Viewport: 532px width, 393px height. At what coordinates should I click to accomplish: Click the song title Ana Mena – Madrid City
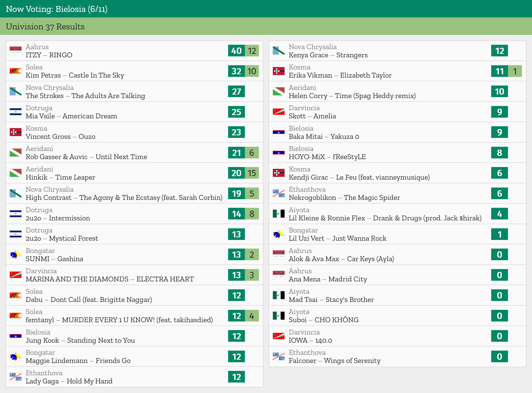point(328,279)
